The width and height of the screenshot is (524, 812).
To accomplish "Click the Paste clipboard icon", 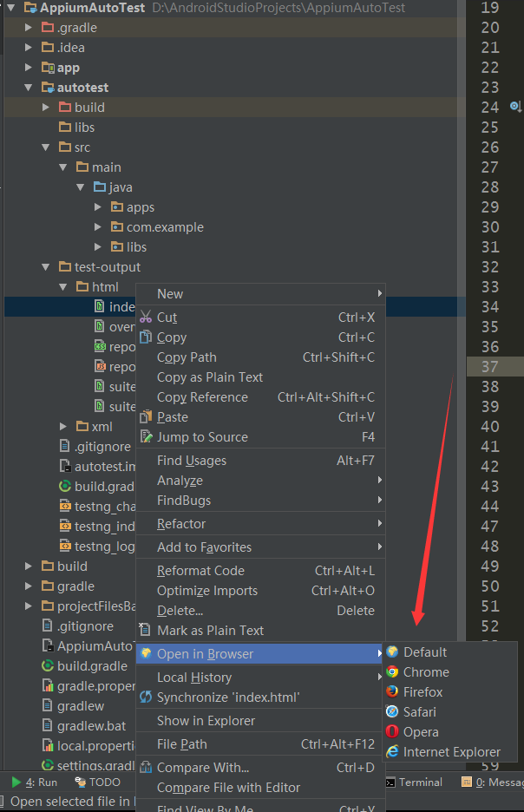I will click(x=146, y=417).
